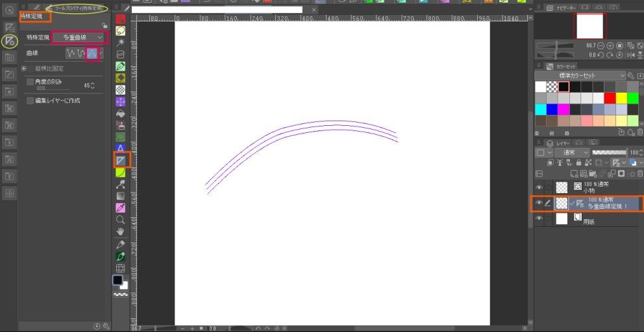Screen dimensions: 644x332
Task: Adjust the 角度の刻み 45 stepper arrows
Action: pyautogui.click(x=92, y=86)
